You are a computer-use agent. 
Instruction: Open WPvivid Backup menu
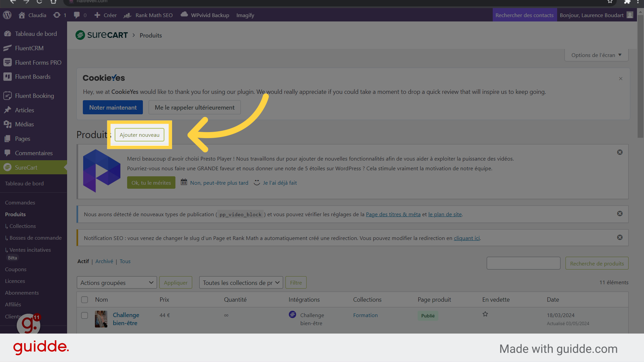pyautogui.click(x=205, y=15)
